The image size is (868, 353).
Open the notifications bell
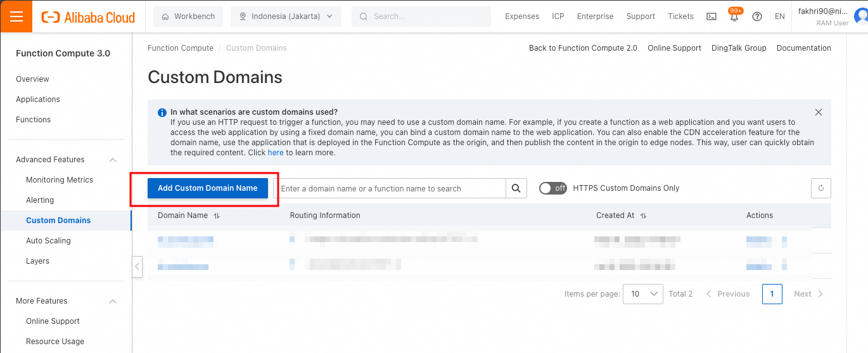(x=734, y=17)
